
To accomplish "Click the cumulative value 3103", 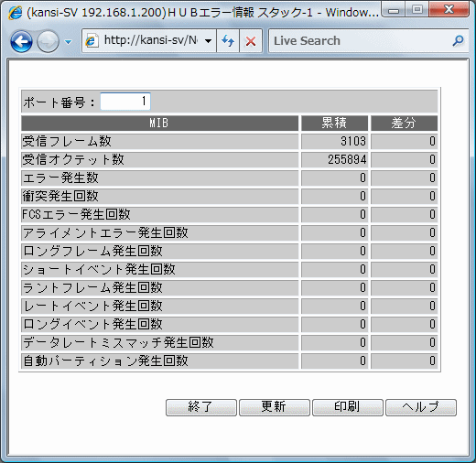I will tap(353, 141).
